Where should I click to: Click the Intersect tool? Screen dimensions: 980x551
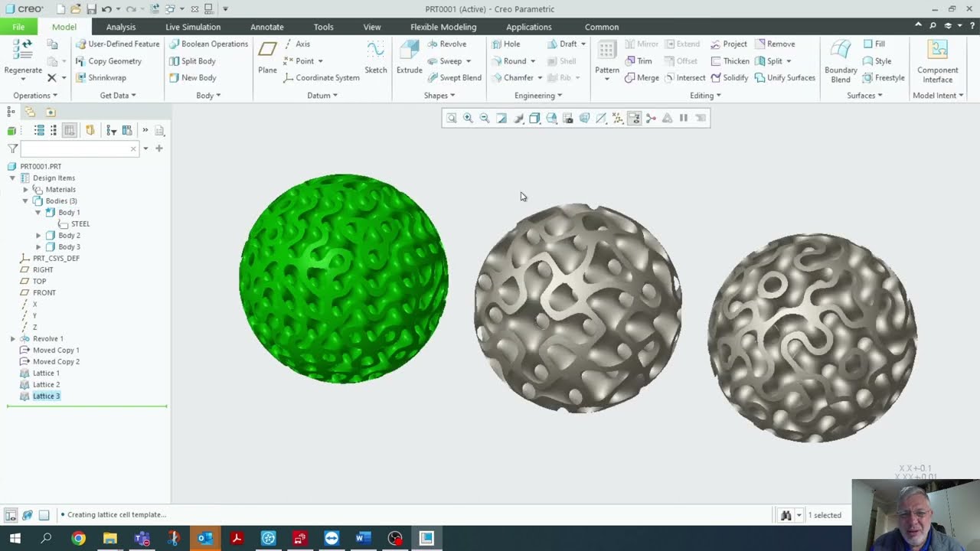pos(684,77)
